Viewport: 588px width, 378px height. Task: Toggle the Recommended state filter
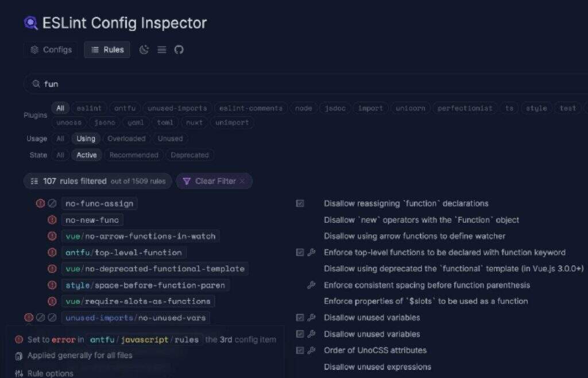pyautogui.click(x=134, y=155)
